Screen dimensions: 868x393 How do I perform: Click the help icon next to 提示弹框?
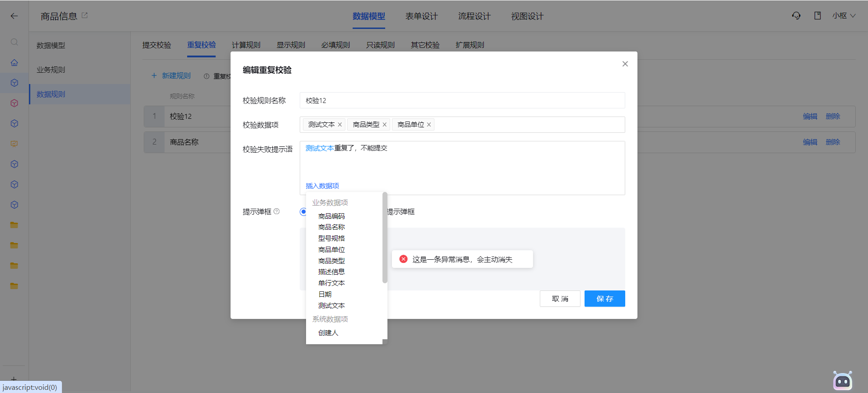pyautogui.click(x=277, y=211)
